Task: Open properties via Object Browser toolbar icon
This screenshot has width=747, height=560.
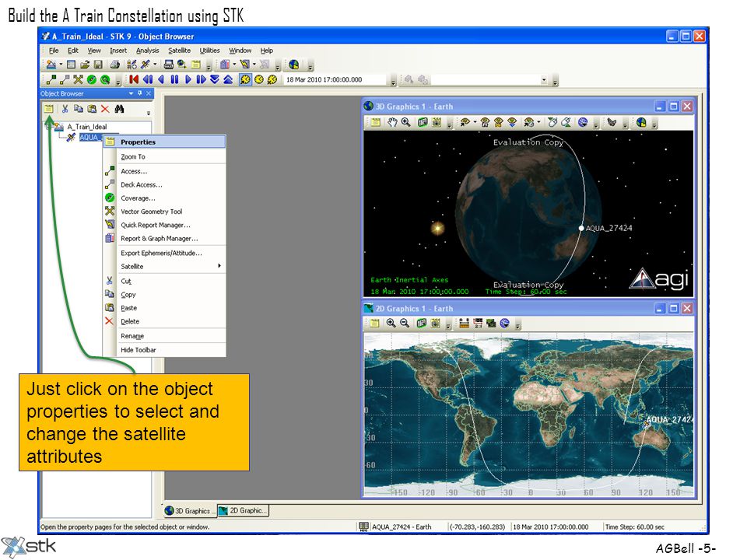Action: (x=48, y=109)
